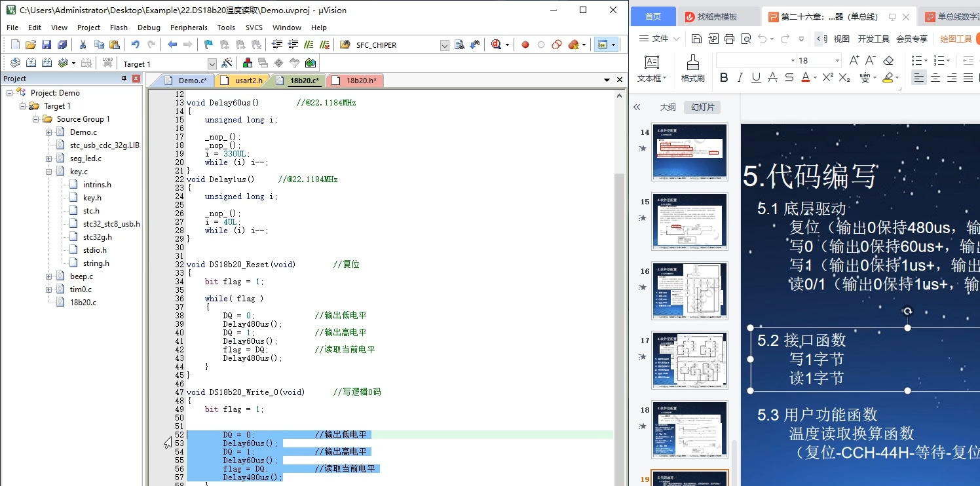980x486 pixels.
Task: Click the Save All icon in µVision
Action: [x=62, y=45]
